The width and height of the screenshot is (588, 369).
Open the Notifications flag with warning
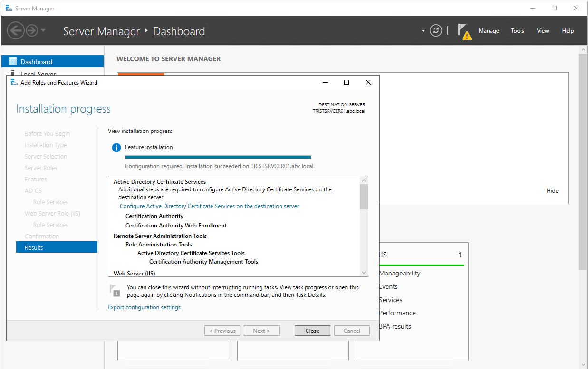[x=464, y=32]
